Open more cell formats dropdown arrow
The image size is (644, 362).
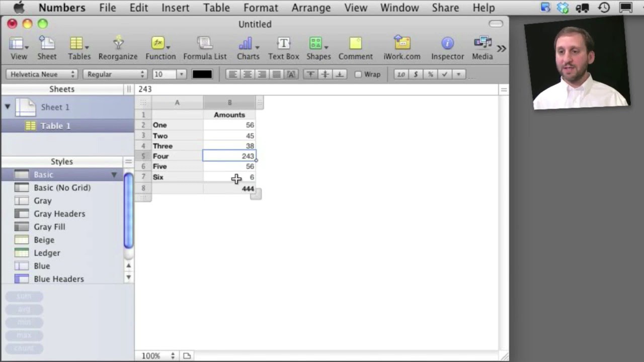pos(458,74)
